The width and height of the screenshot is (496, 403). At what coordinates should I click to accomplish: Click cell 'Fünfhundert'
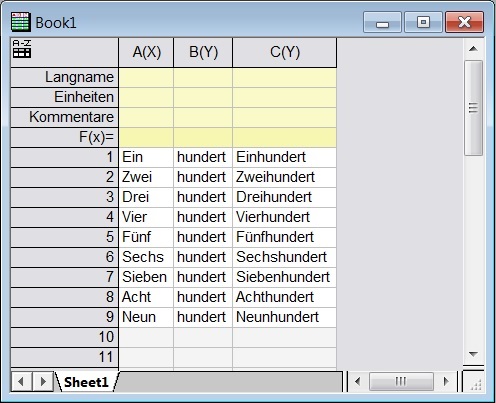coord(285,237)
